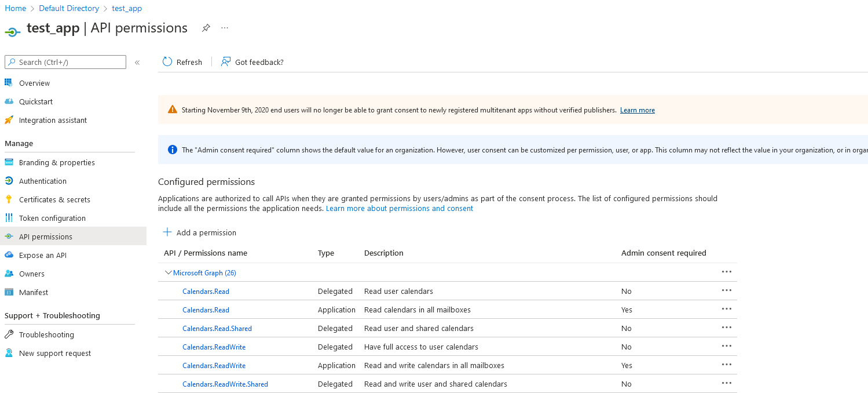Open options menu for Microsoft Graph row
The image size is (868, 393).
pos(726,272)
